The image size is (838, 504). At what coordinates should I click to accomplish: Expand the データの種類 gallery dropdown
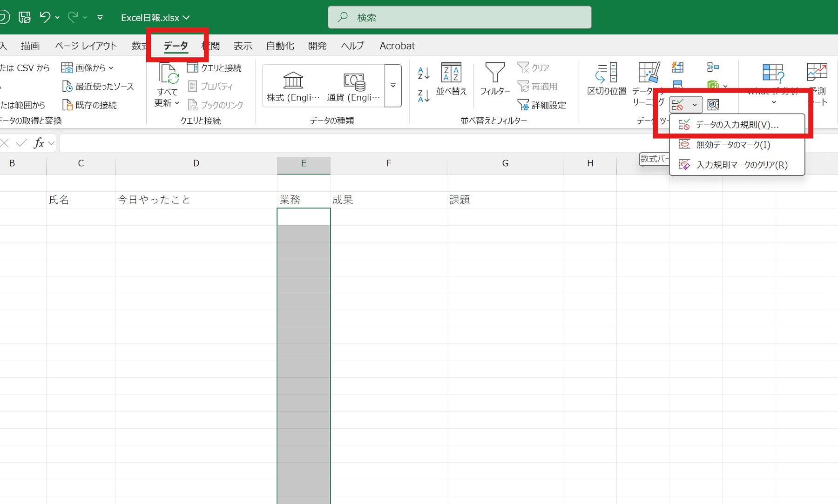pyautogui.click(x=393, y=86)
